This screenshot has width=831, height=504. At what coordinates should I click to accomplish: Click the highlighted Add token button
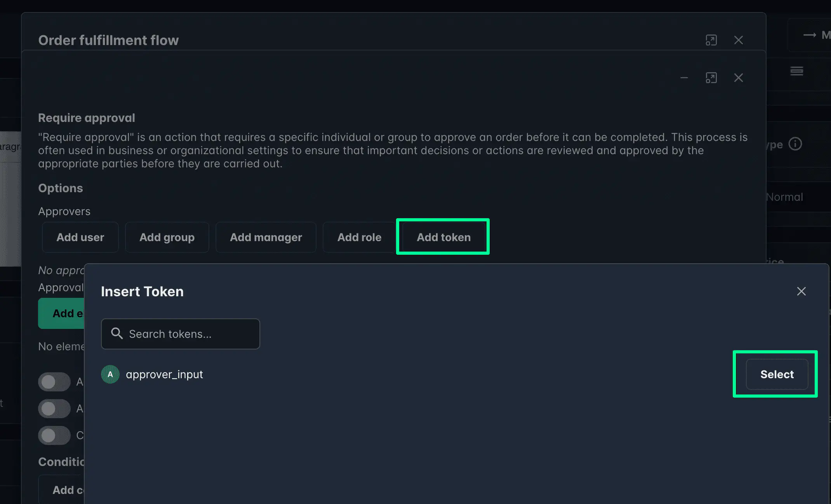pyautogui.click(x=443, y=237)
